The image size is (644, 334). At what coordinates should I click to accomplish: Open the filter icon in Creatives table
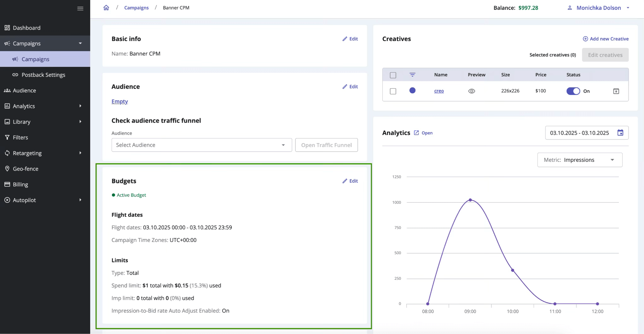point(413,75)
